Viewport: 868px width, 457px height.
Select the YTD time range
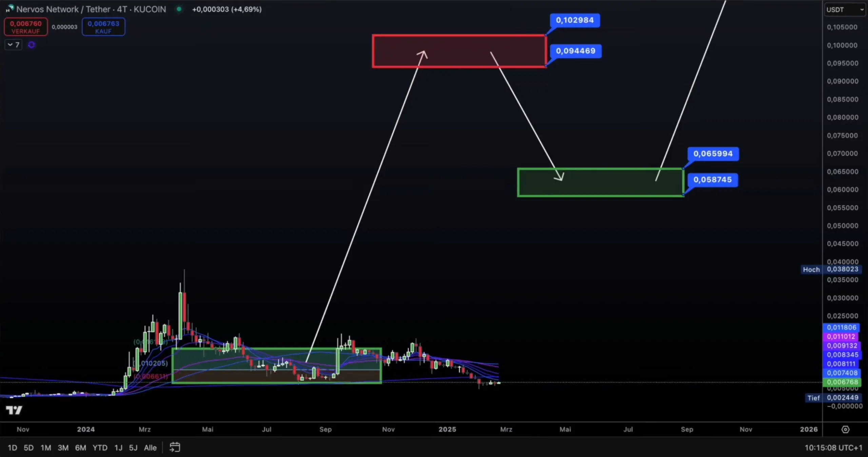pyautogui.click(x=100, y=448)
